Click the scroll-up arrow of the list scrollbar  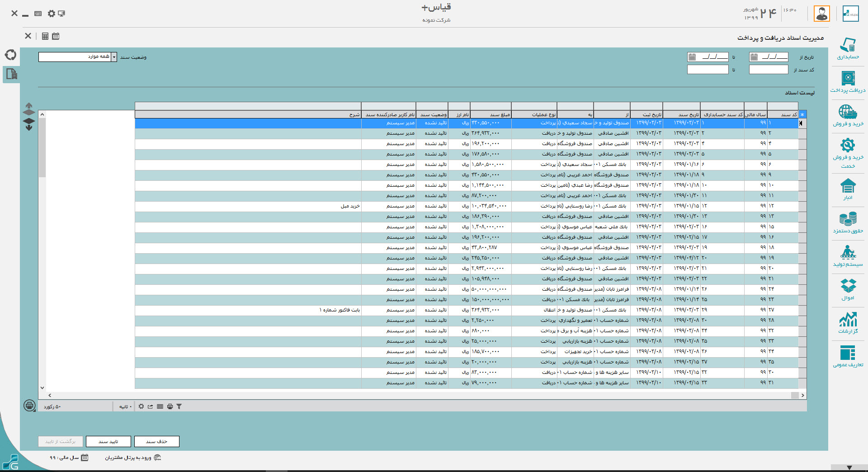pos(42,114)
